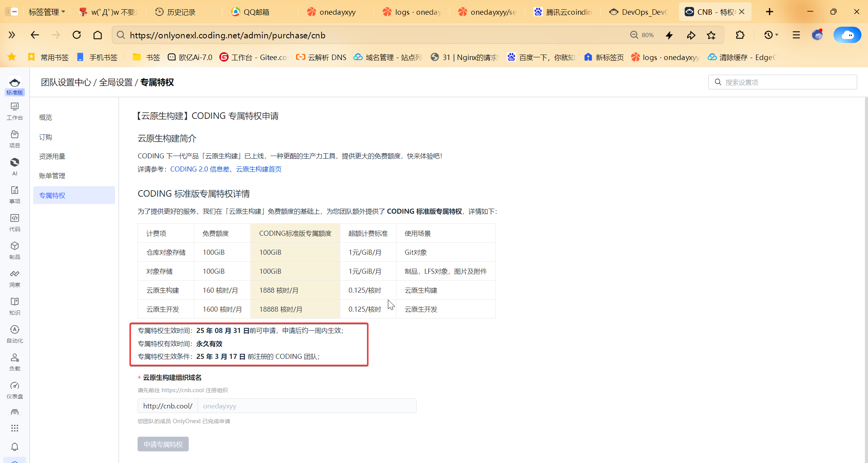This screenshot has width=868, height=463.
Task: Open the 云解析 DNS bookmark
Action: click(x=321, y=57)
